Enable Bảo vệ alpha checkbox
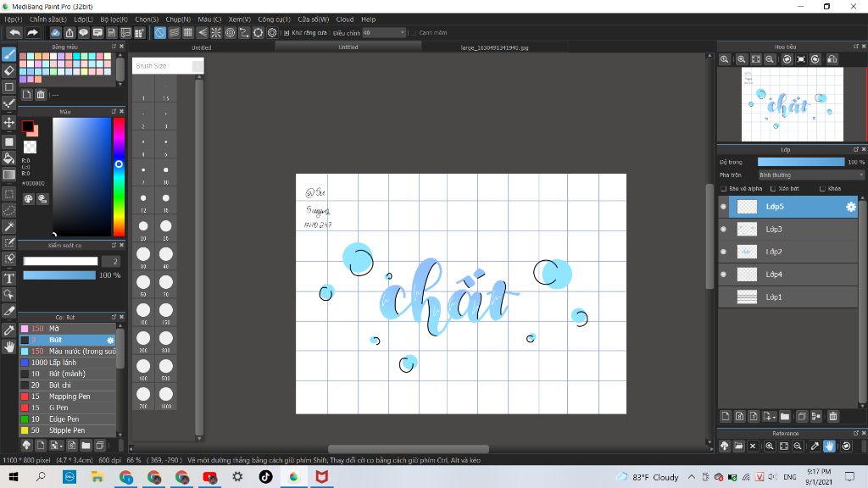868x488 pixels. point(724,189)
